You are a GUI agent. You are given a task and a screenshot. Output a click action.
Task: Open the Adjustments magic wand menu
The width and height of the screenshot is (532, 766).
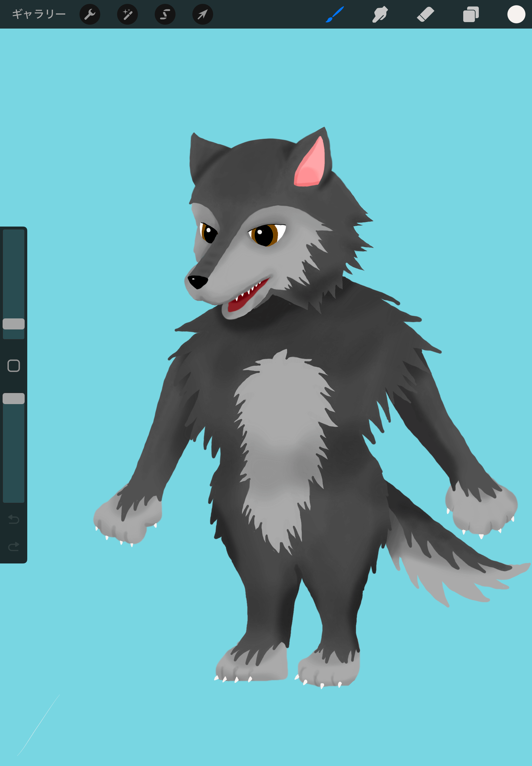127,14
